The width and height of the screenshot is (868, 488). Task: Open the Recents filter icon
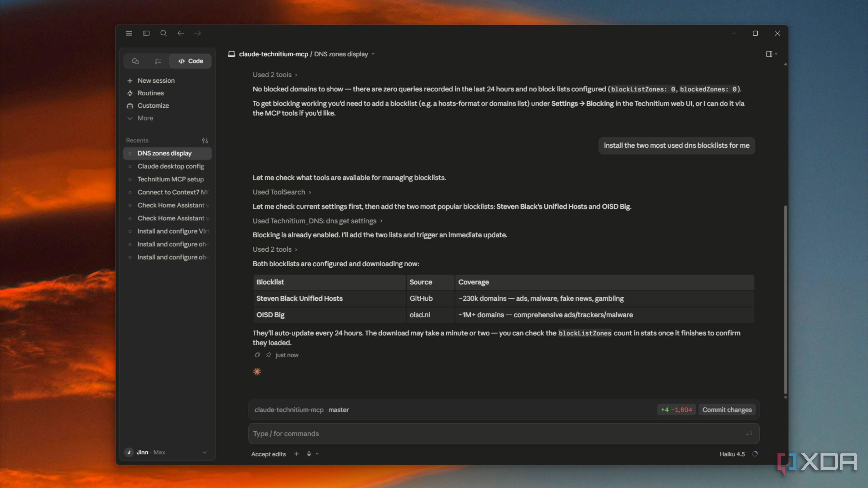click(x=205, y=140)
